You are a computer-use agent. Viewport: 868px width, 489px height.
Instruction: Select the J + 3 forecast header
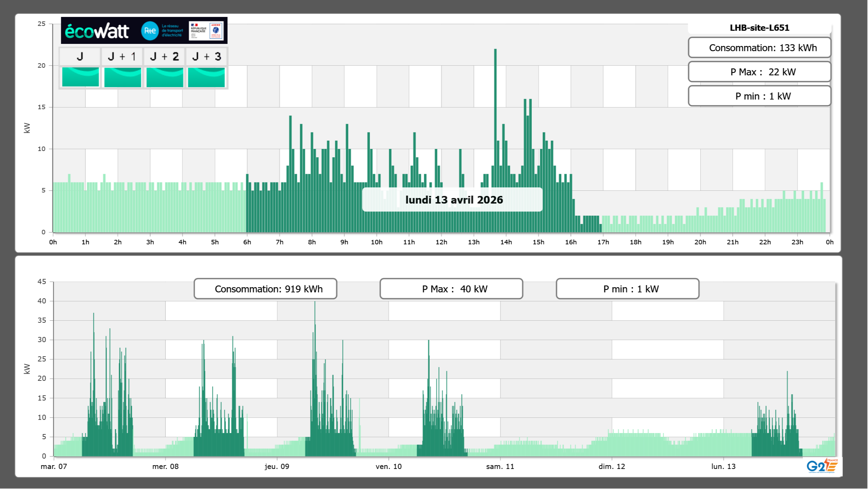pyautogui.click(x=206, y=56)
